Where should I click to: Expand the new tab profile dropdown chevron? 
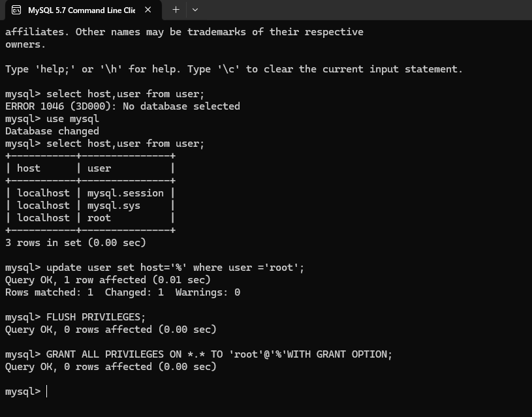195,10
